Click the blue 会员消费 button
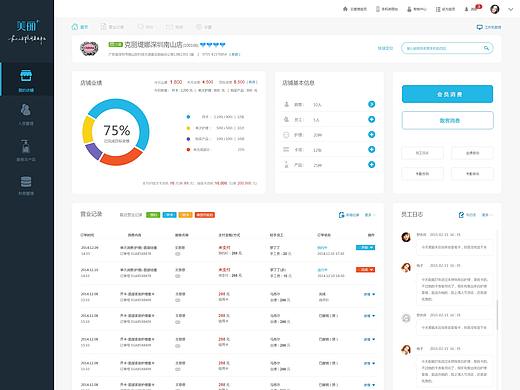Screen dimensions: 520x390 pyautogui.click(x=447, y=94)
